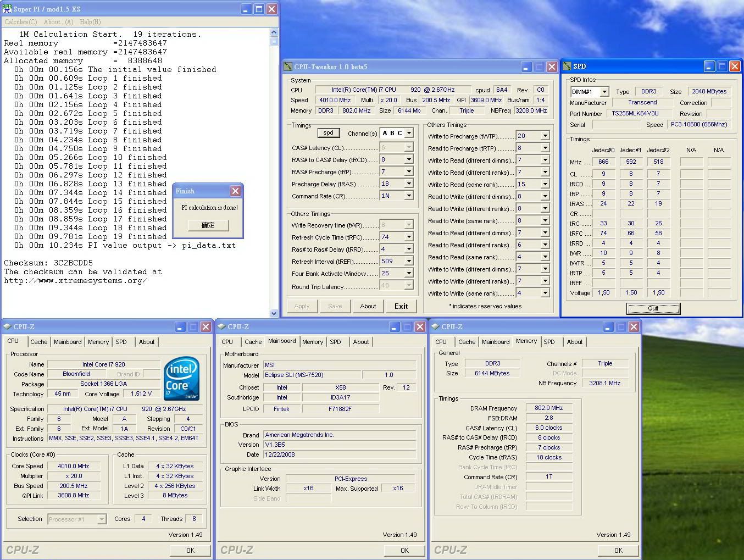This screenshot has height=560, width=744.
Task: Open the Command Rate (CR) dropdown
Action: (x=408, y=196)
